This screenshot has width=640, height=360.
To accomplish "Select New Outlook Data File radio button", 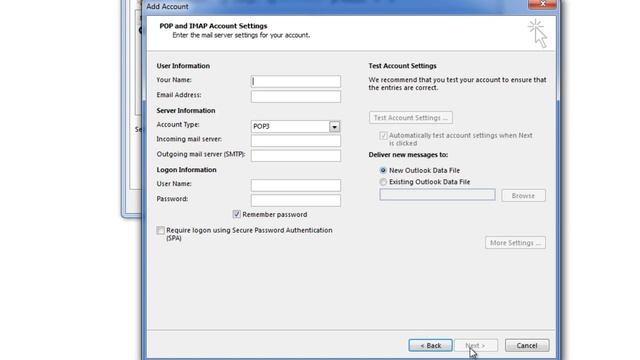I will point(383,170).
